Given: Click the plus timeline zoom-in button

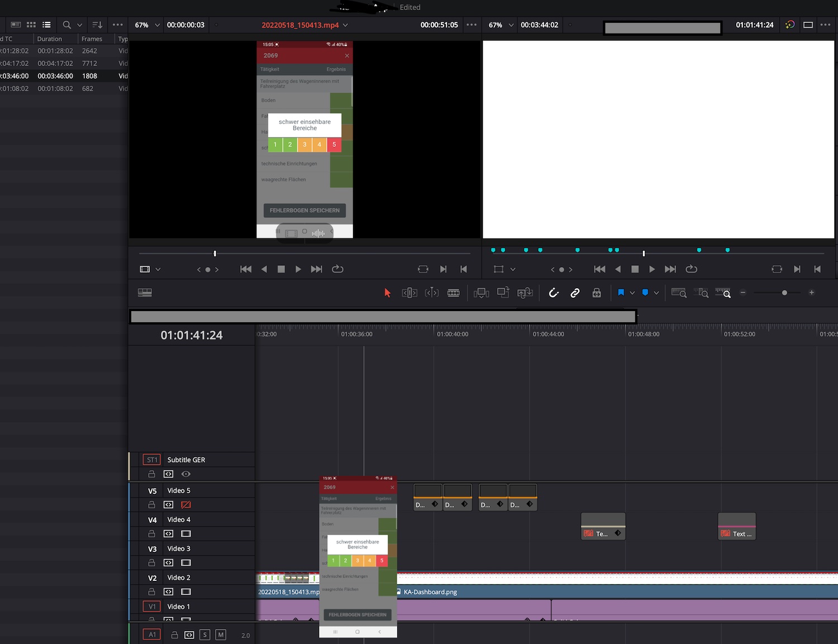Looking at the screenshot, I should [812, 293].
